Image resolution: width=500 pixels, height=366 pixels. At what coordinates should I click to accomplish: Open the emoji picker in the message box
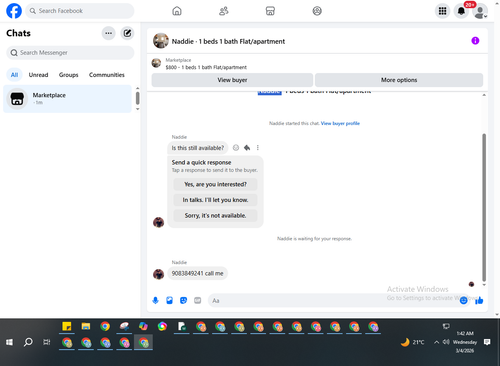tap(463, 301)
